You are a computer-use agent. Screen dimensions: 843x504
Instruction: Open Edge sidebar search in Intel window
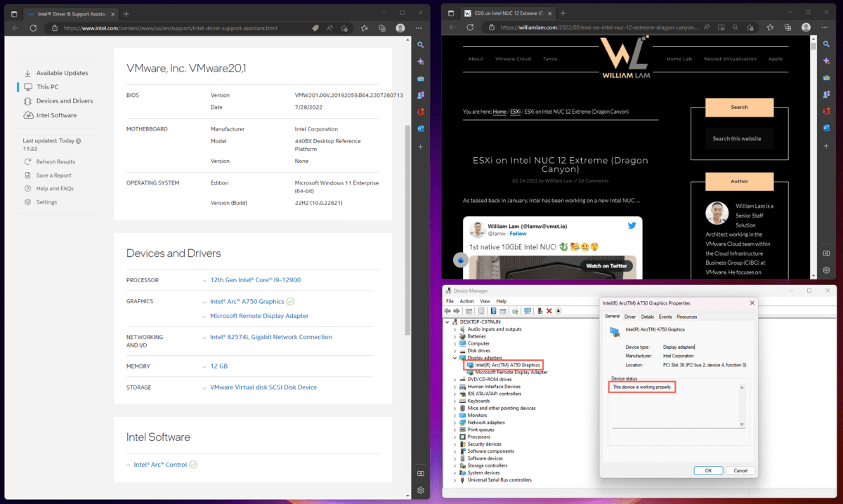point(420,45)
